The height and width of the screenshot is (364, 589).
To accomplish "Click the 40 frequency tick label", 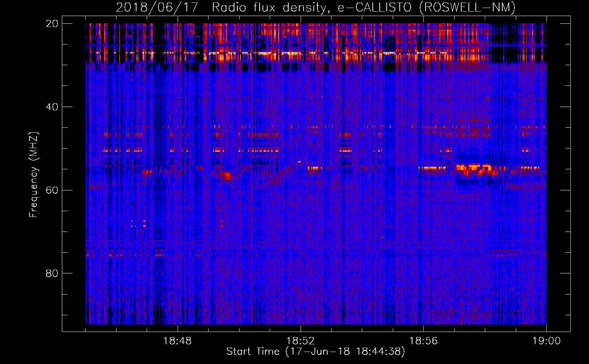I will 52,107.
